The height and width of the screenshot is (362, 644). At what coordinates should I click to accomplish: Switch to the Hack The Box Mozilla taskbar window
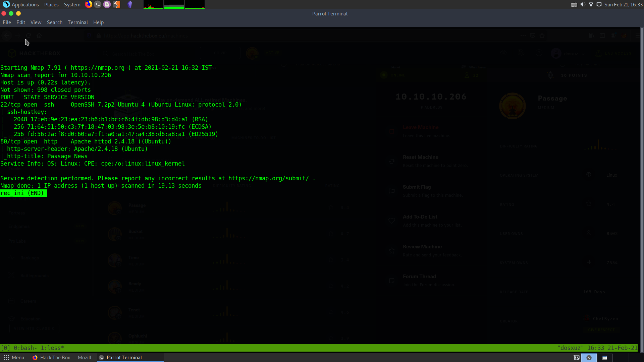[x=63, y=358]
